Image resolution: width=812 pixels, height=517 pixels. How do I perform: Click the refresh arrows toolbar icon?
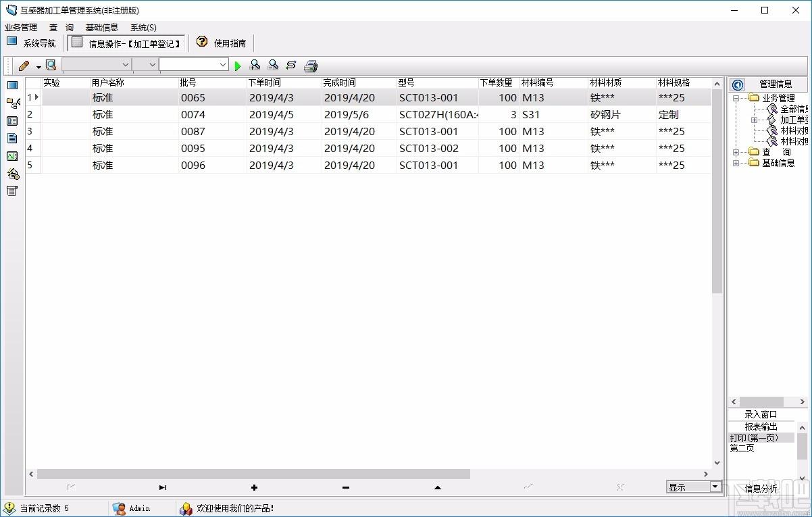pyautogui.click(x=291, y=65)
